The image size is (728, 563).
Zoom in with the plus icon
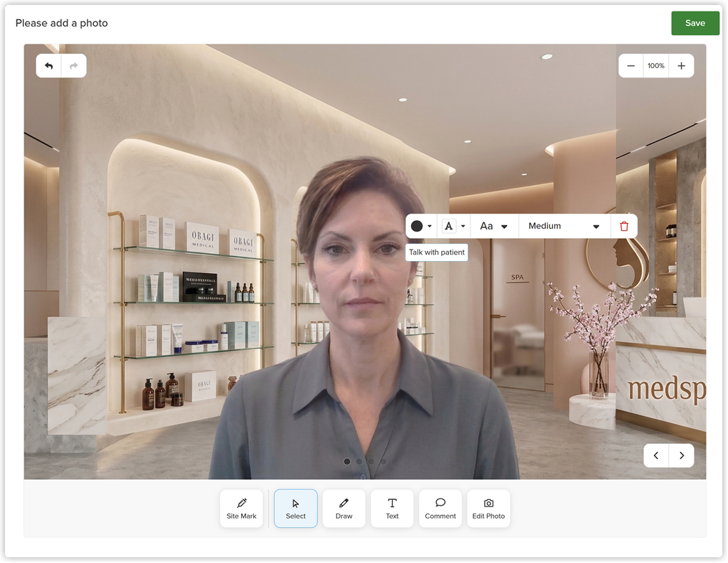pos(681,66)
